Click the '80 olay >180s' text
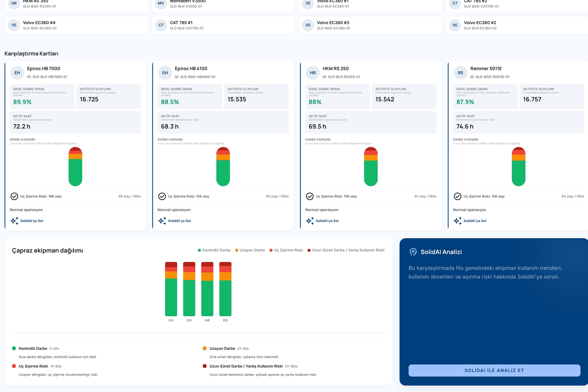Image resolution: width=588 pixels, height=392 pixels. (277, 196)
